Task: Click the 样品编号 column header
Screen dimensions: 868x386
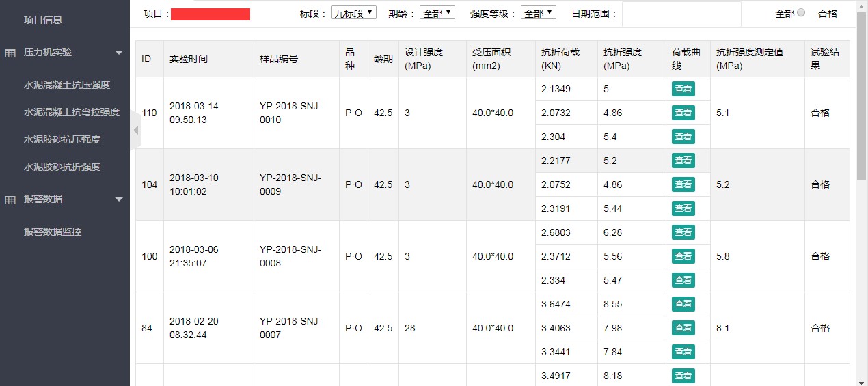Action: click(x=297, y=59)
